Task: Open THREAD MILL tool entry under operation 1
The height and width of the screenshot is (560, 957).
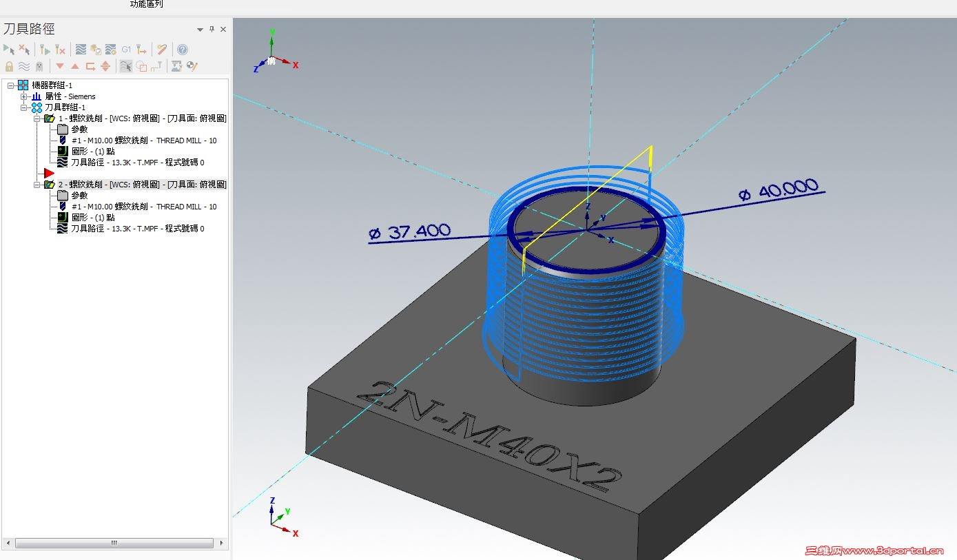Action: pyautogui.click(x=144, y=141)
